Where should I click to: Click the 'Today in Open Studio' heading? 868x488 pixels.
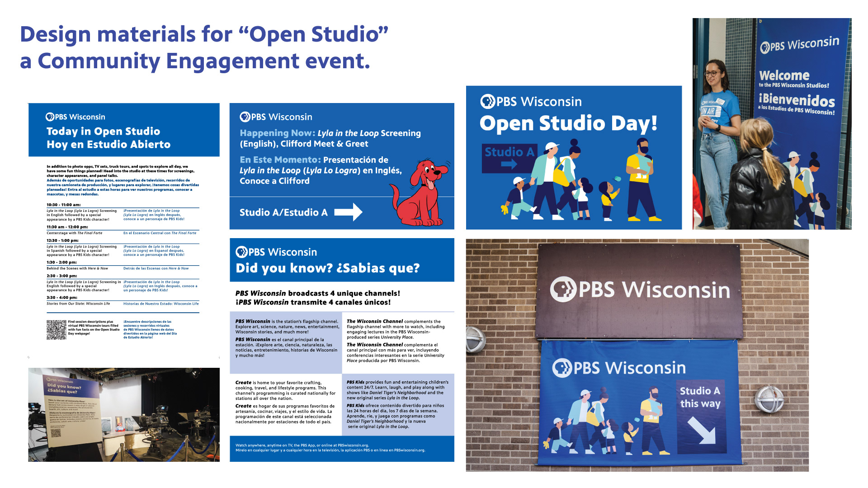pyautogui.click(x=103, y=131)
